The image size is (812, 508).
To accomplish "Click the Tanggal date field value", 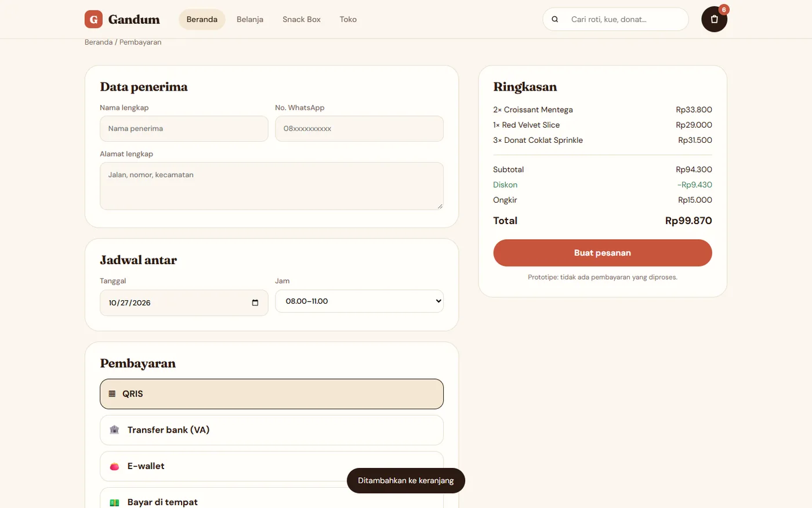I will click(130, 303).
